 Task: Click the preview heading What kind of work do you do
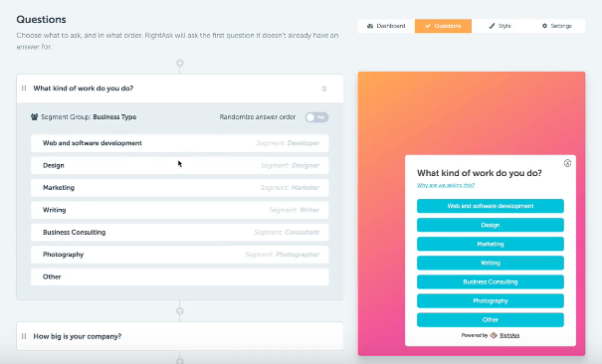pos(480,173)
